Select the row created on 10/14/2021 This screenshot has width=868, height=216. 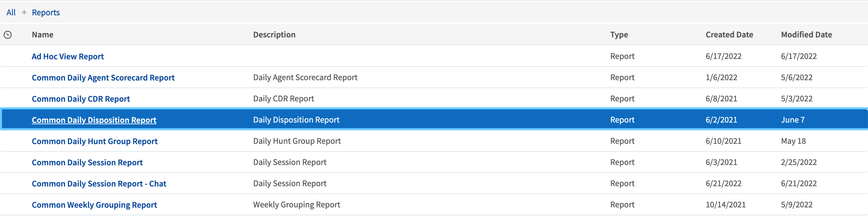click(725, 205)
